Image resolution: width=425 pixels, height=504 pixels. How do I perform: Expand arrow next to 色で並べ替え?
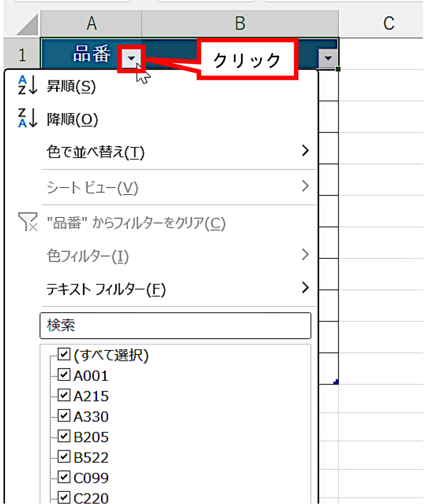tap(306, 150)
